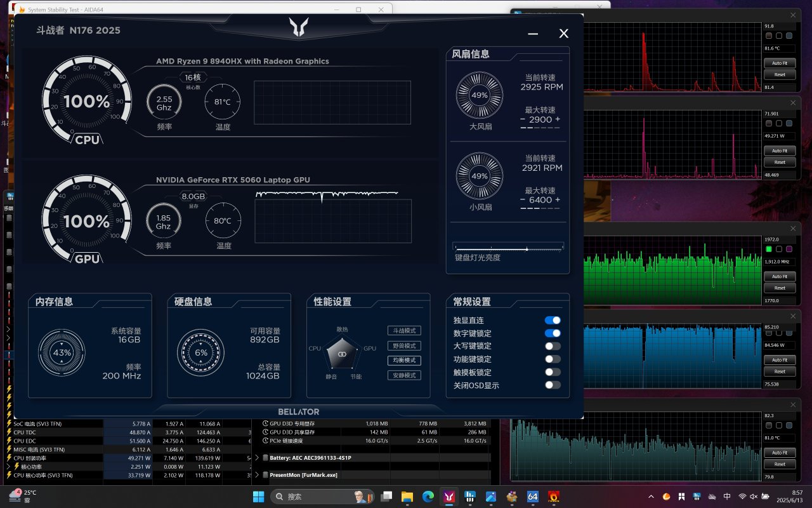Increase the 大风扇 max speed with plus

pyautogui.click(x=558, y=119)
